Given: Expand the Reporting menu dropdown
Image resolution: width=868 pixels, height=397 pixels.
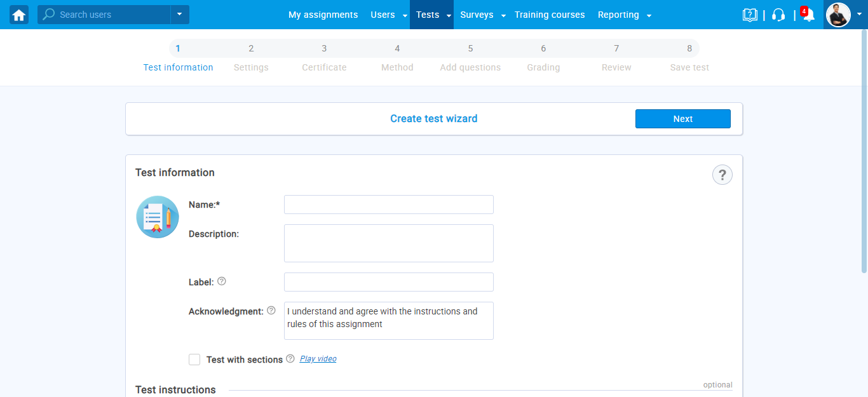Looking at the screenshot, I should pyautogui.click(x=649, y=15).
